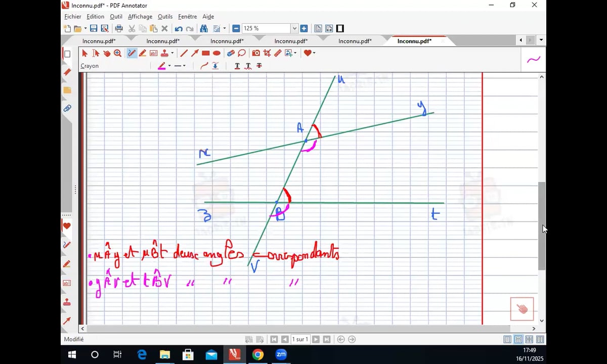The width and height of the screenshot is (607, 364).
Task: Expand the line width dropdown arrow
Action: [x=184, y=66]
